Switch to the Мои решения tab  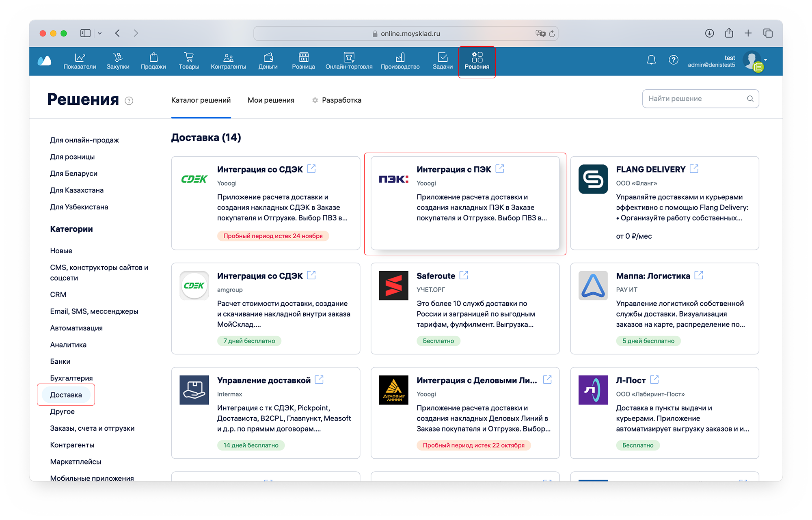[271, 100]
